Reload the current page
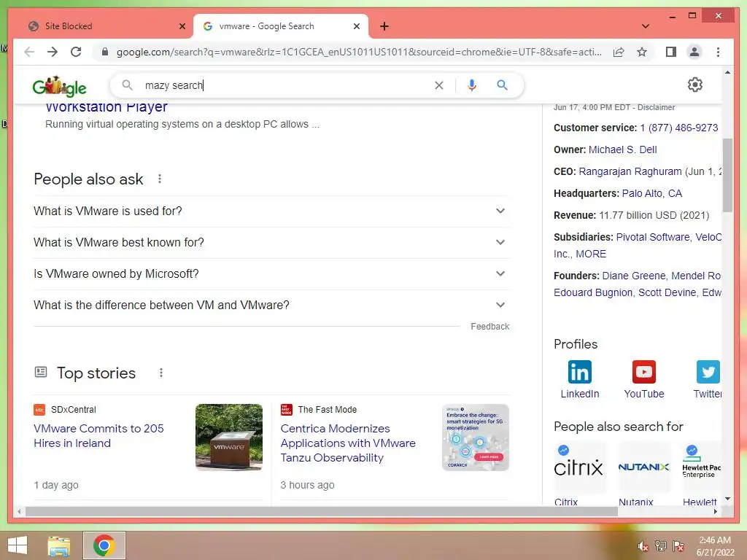The height and width of the screenshot is (560, 747). coord(76,52)
